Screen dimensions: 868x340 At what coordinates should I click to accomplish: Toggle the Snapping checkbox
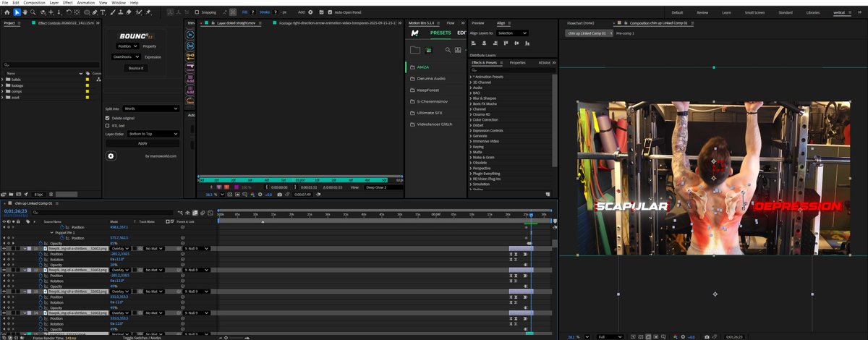(x=197, y=12)
